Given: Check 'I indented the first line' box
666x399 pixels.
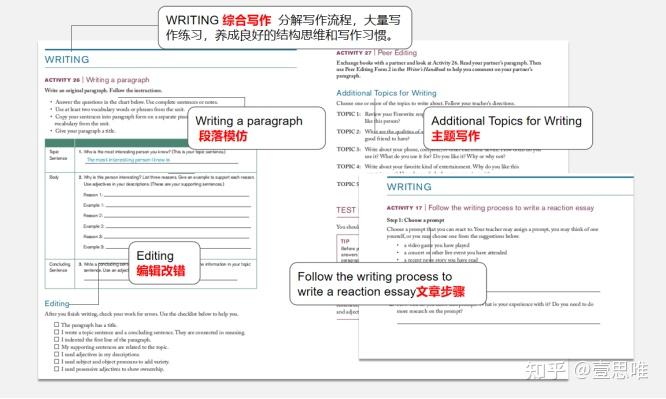Looking at the screenshot, I should click(56, 340).
